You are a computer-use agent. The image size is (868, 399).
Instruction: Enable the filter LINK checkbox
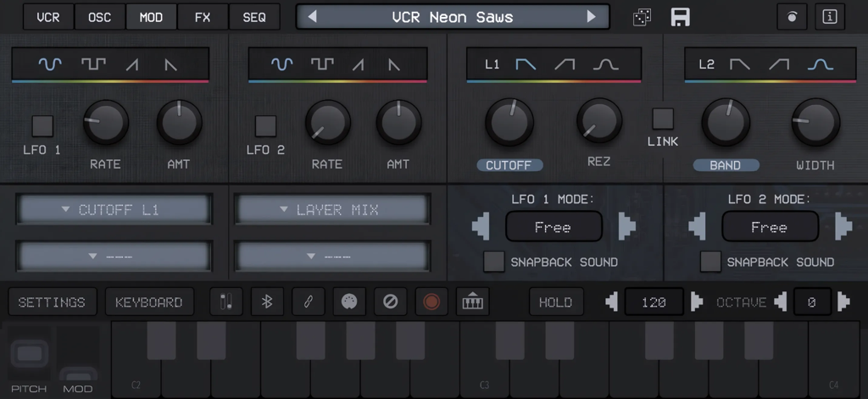point(663,119)
